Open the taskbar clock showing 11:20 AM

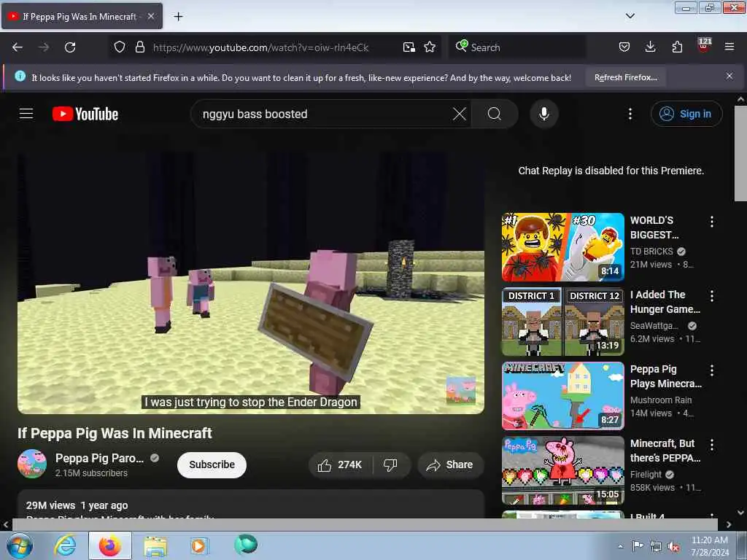[710, 546]
